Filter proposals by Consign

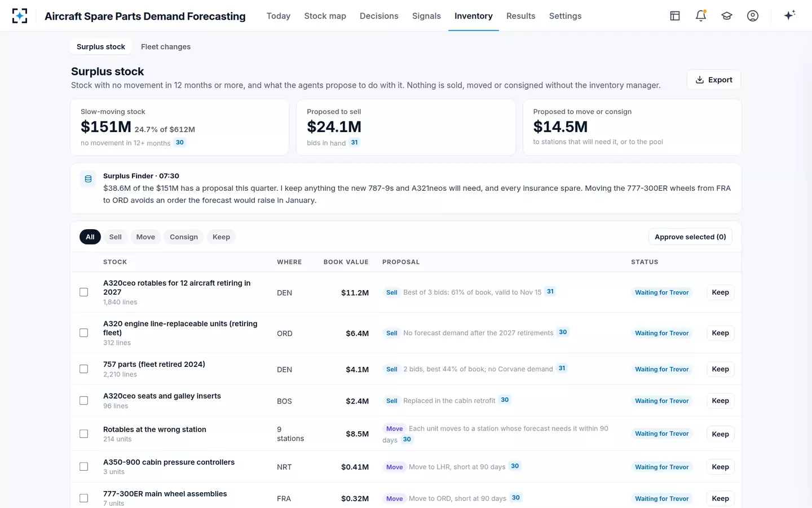(184, 237)
